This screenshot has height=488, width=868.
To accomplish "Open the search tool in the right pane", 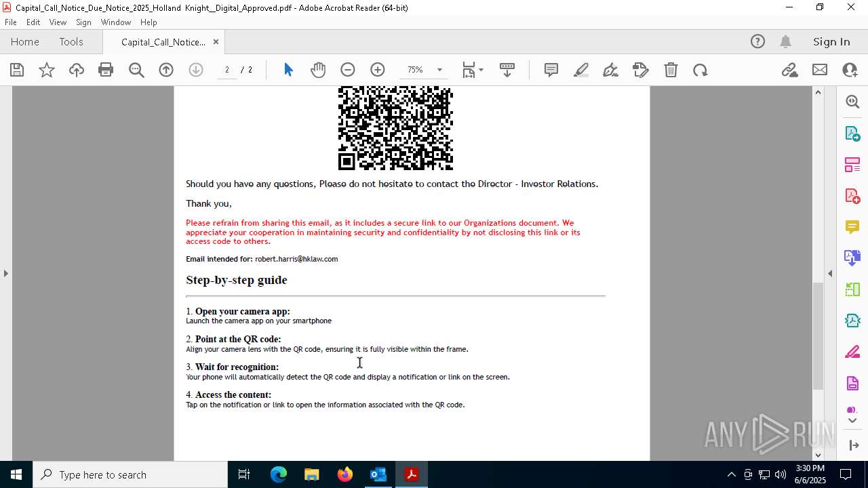I will point(852,102).
